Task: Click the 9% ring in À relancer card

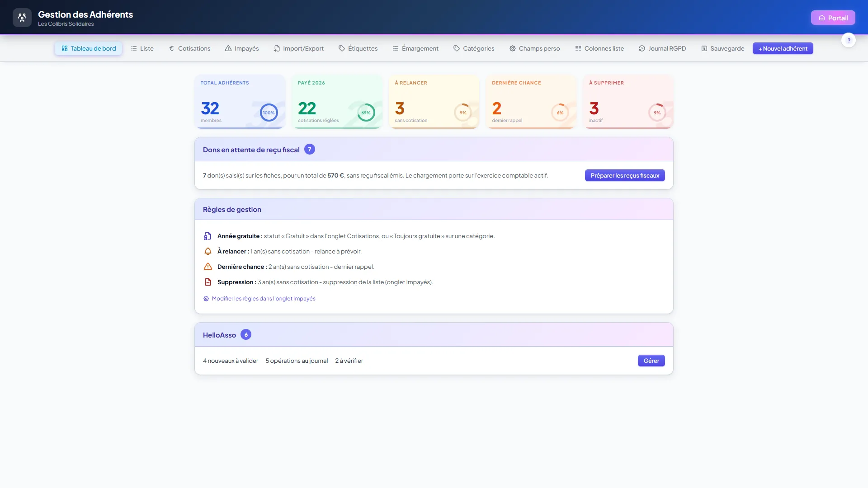Action: (x=463, y=113)
